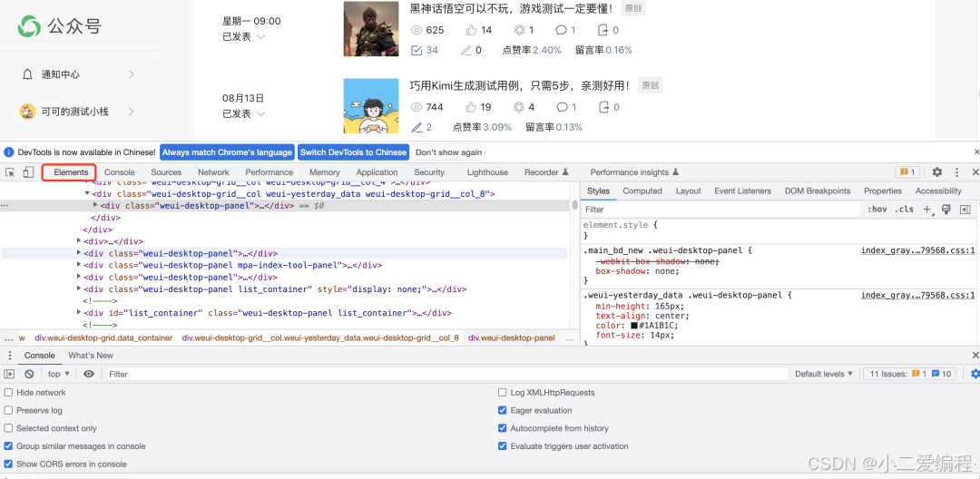980x479 pixels.
Task: Open the DevTools three-dot customize menu
Action: pyautogui.click(x=956, y=172)
